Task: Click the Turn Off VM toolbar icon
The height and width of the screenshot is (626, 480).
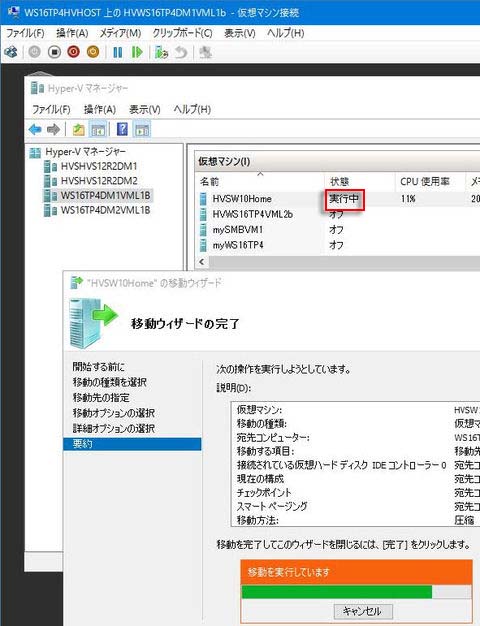Action: coord(54,52)
